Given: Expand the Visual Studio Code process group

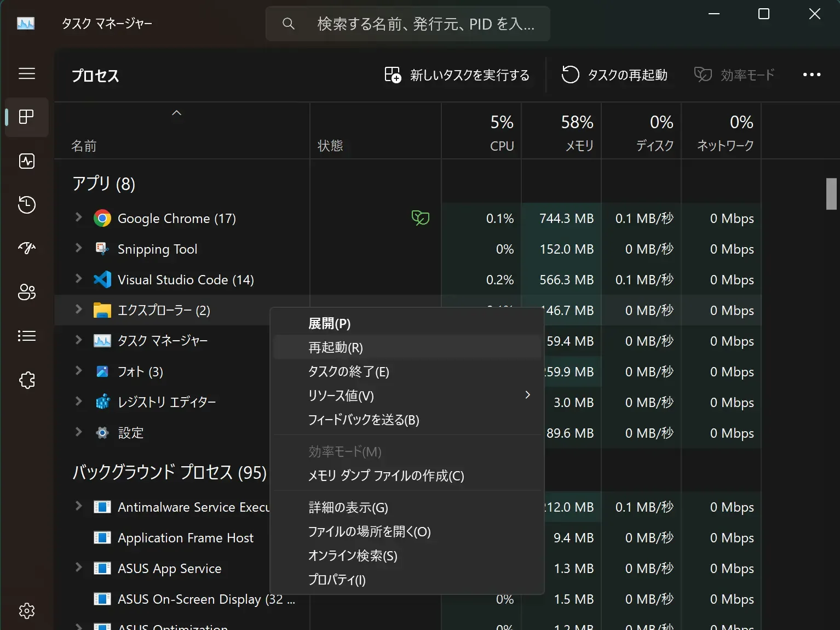Looking at the screenshot, I should pyautogui.click(x=78, y=279).
